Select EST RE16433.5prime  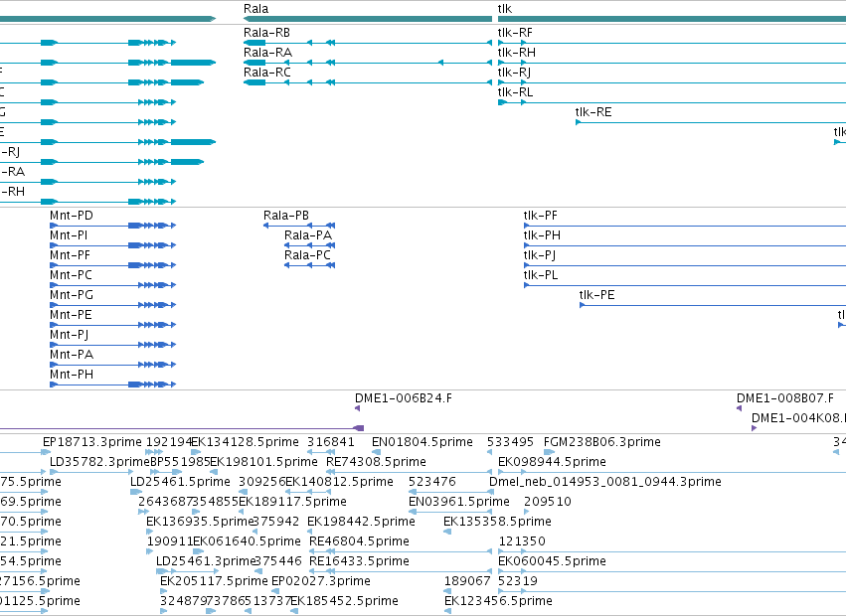click(359, 562)
